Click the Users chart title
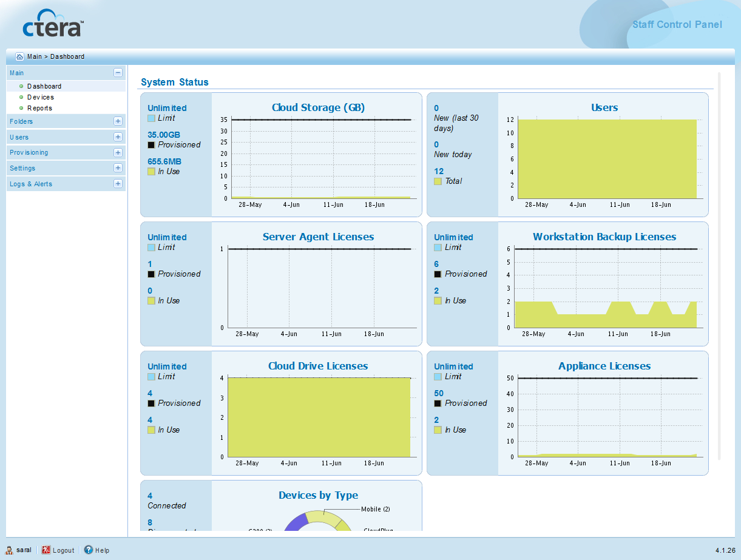The width and height of the screenshot is (741, 560). coord(604,108)
